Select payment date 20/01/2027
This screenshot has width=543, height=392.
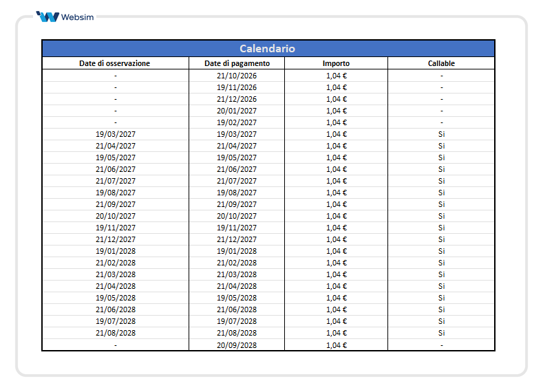[x=237, y=111]
